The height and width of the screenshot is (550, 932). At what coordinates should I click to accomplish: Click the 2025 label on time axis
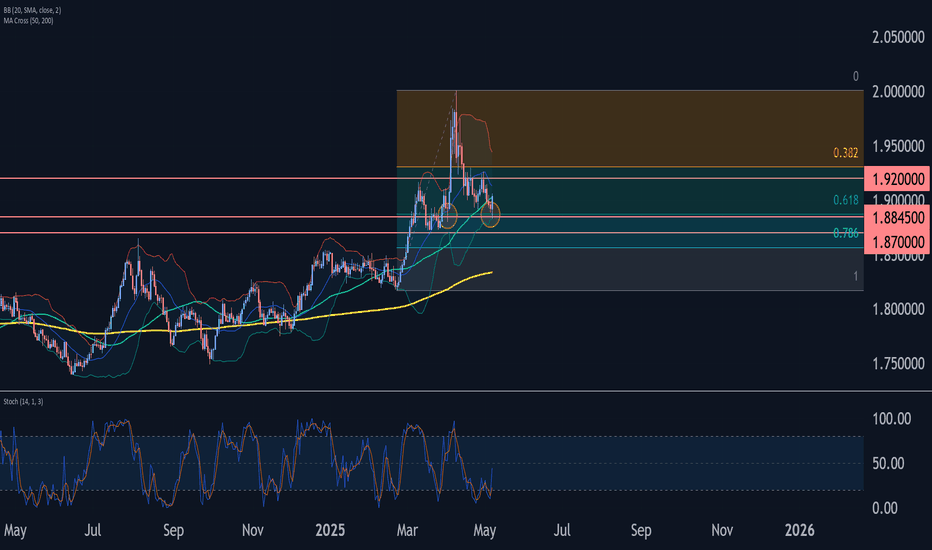point(330,530)
